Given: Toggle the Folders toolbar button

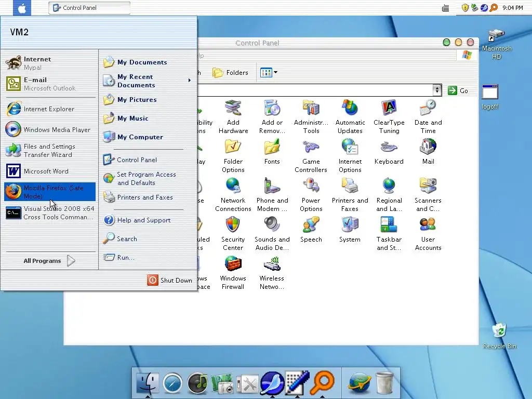Looking at the screenshot, I should [230, 72].
